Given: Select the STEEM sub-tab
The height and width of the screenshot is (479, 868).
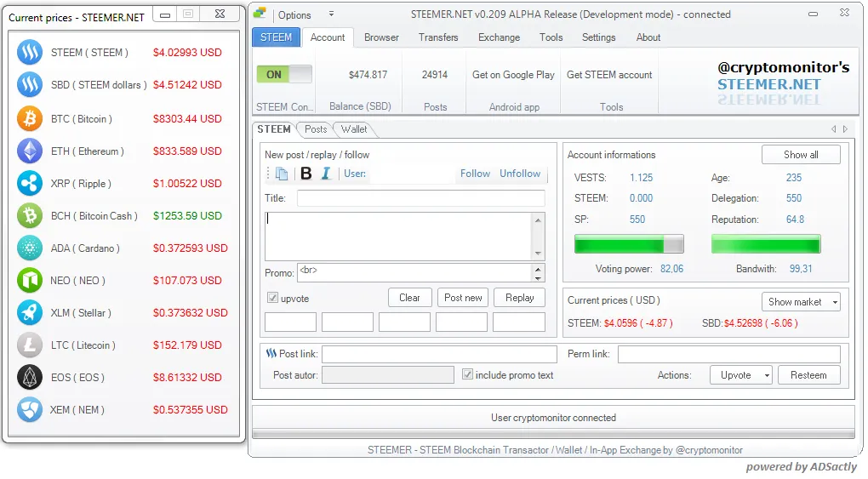Looking at the screenshot, I should coord(274,129).
